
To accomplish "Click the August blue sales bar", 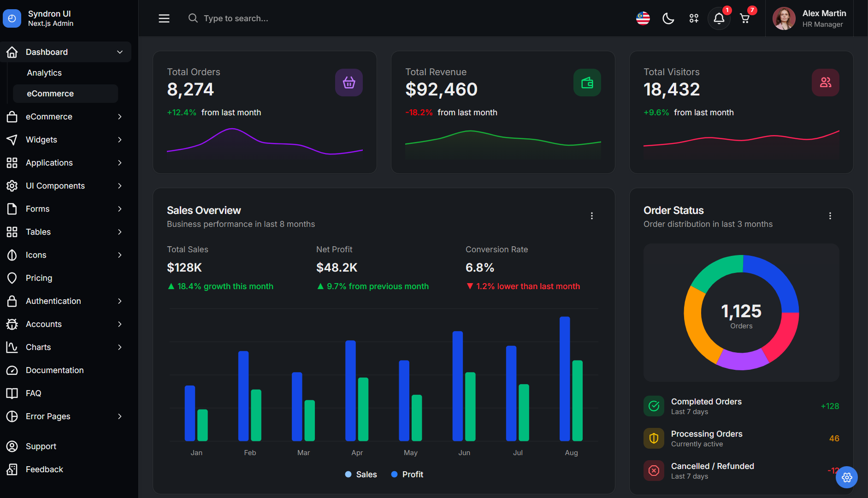I will tap(565, 379).
